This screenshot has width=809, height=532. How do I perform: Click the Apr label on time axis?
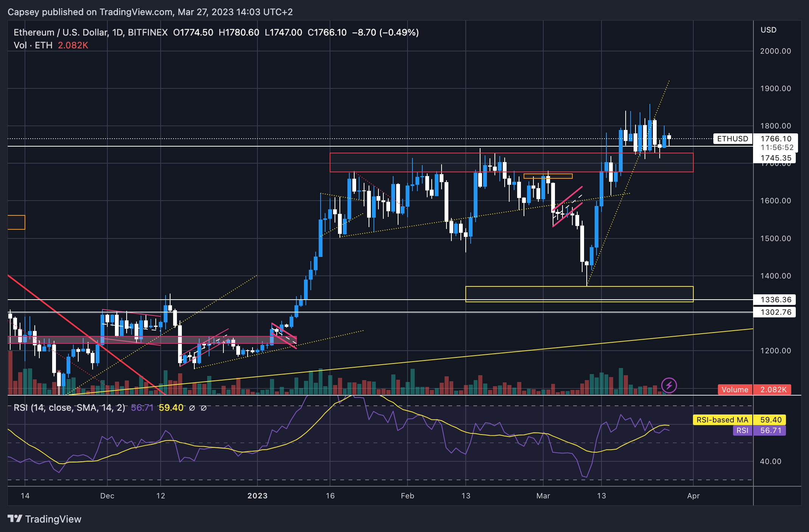693,496
